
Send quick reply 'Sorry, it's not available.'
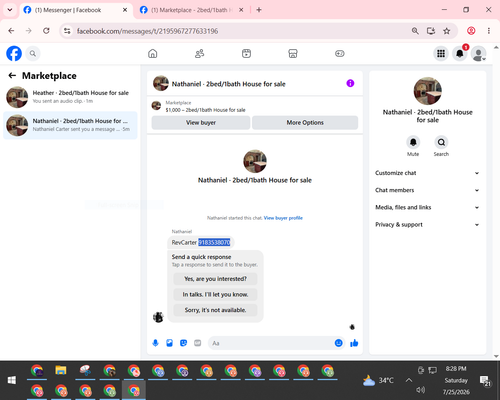pyautogui.click(x=215, y=310)
